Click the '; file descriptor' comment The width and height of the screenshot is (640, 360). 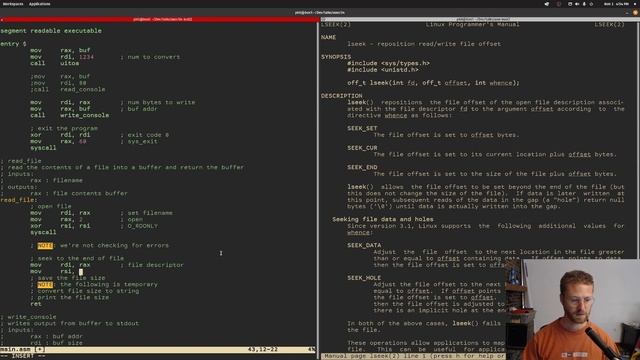(152, 265)
